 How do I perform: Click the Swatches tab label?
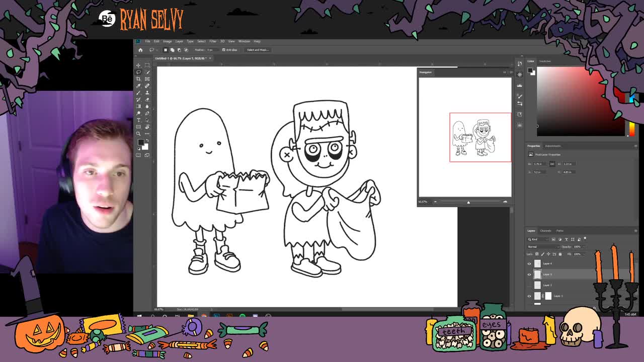pyautogui.click(x=544, y=61)
